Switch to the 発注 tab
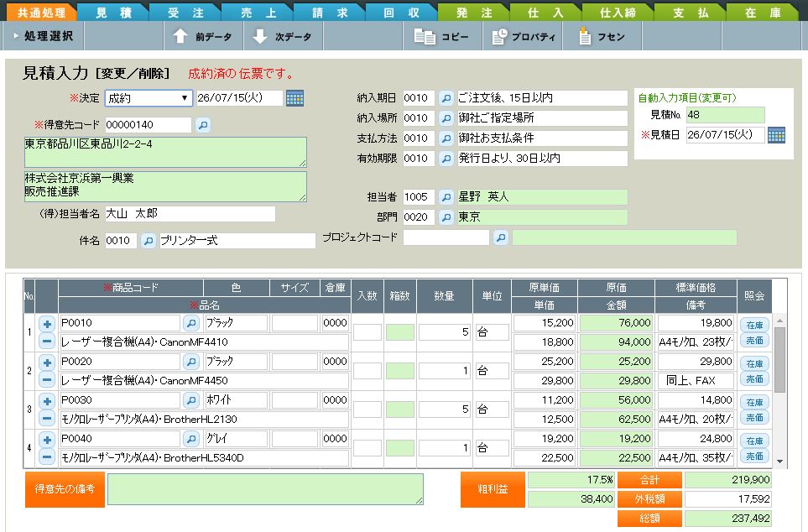The height and width of the screenshot is (532, 808). pyautogui.click(x=474, y=12)
